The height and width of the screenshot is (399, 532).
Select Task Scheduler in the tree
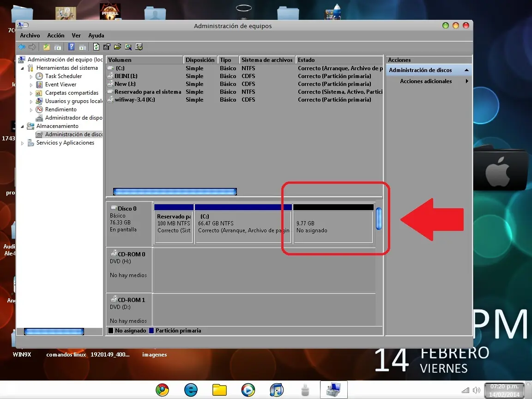click(x=63, y=76)
